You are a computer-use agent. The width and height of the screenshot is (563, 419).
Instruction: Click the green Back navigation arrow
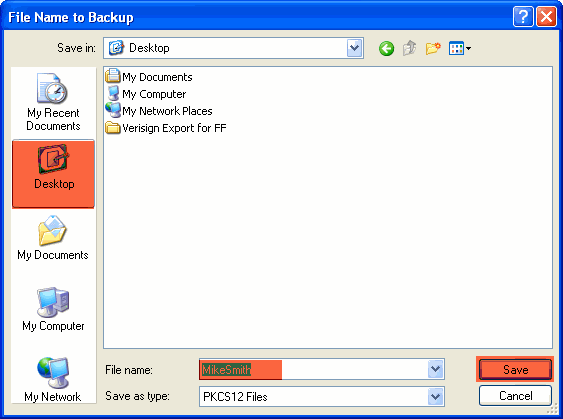click(x=386, y=48)
